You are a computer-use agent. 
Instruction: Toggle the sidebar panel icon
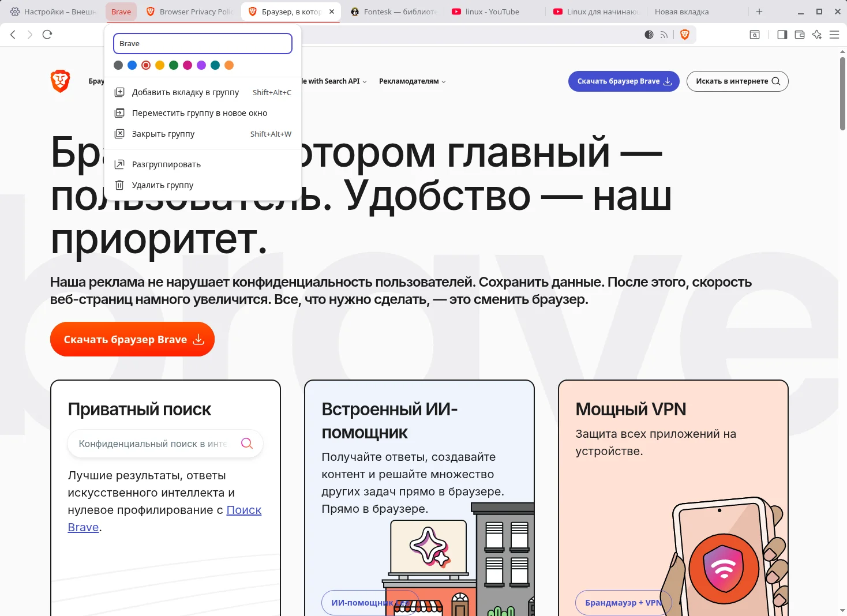(x=782, y=35)
